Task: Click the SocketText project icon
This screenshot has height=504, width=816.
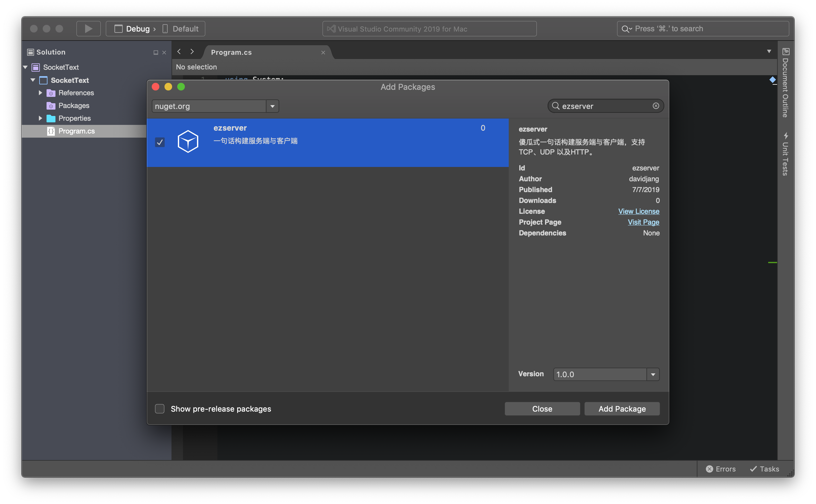Action: coord(43,80)
